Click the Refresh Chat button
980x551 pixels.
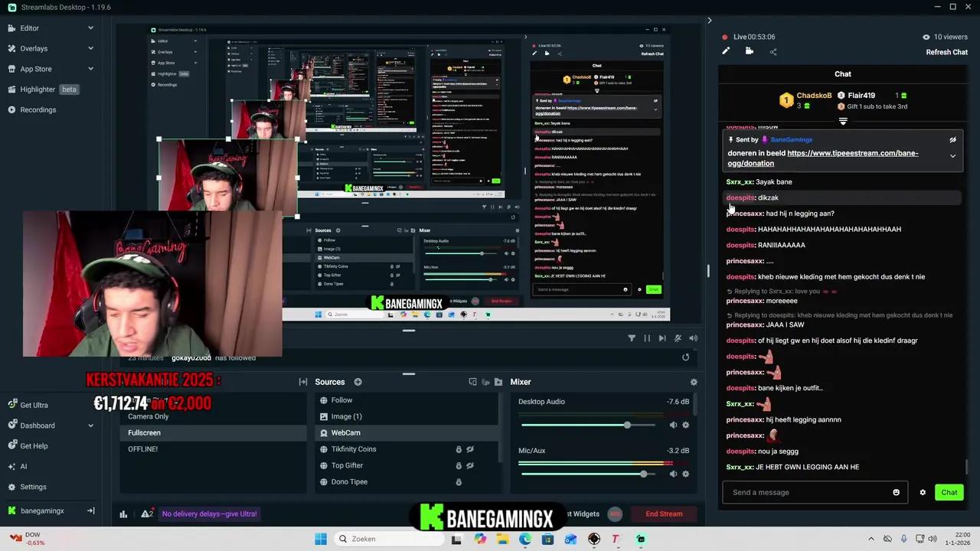pyautogui.click(x=946, y=52)
